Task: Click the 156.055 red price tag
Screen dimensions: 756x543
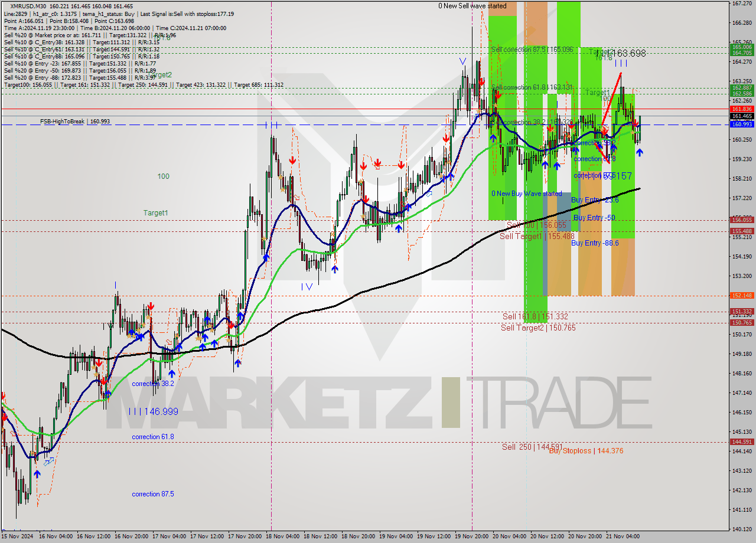Action: [x=742, y=220]
